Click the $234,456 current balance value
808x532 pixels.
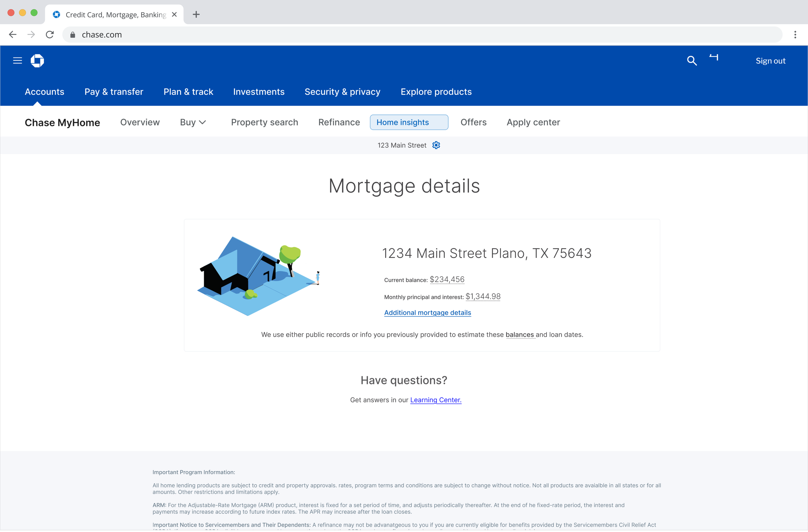[x=447, y=279]
